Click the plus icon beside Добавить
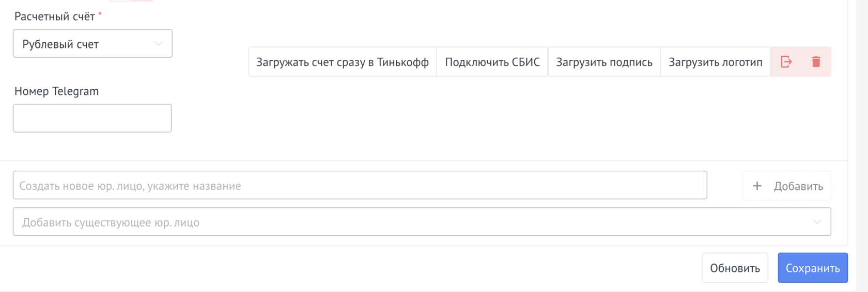 757,186
